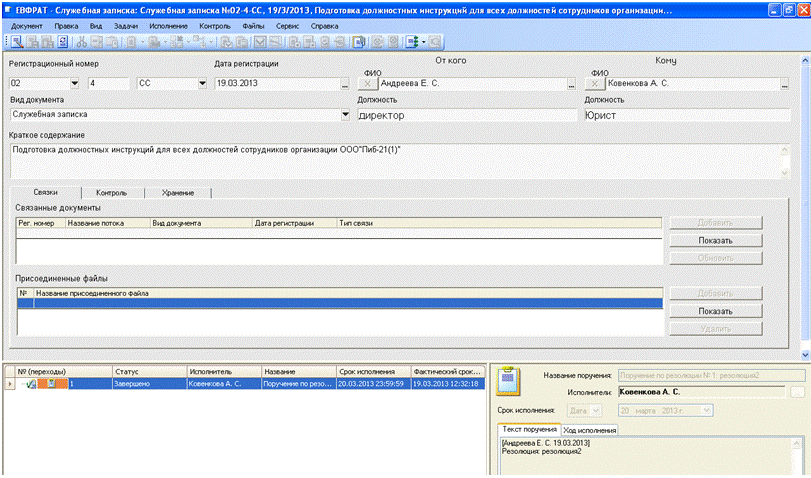Open the registration number 02 dropdown

coord(75,84)
